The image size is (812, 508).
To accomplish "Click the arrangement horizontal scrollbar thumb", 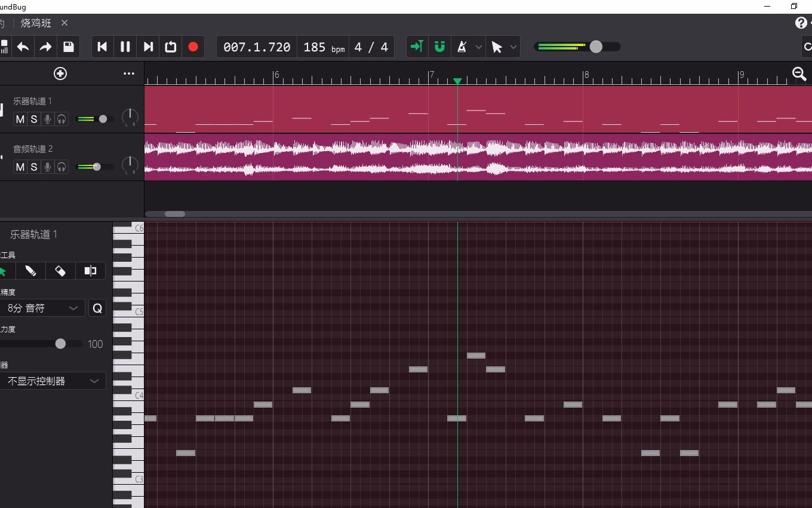I will point(175,214).
